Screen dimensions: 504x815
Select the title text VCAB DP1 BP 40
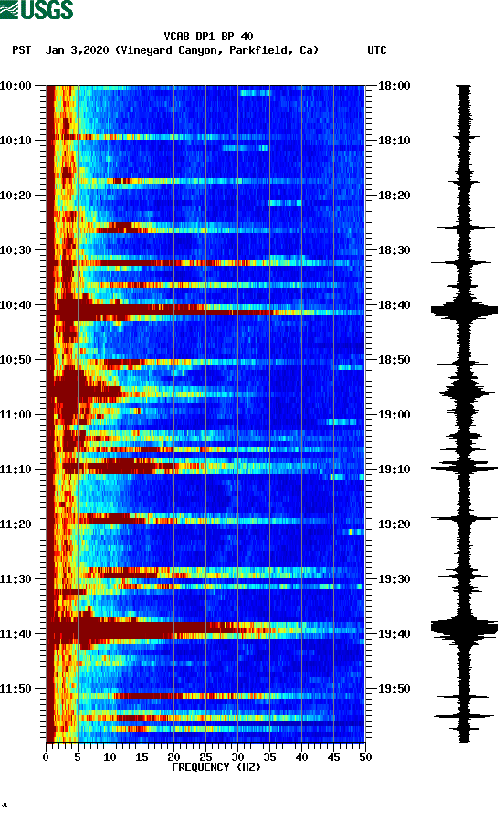(x=208, y=37)
